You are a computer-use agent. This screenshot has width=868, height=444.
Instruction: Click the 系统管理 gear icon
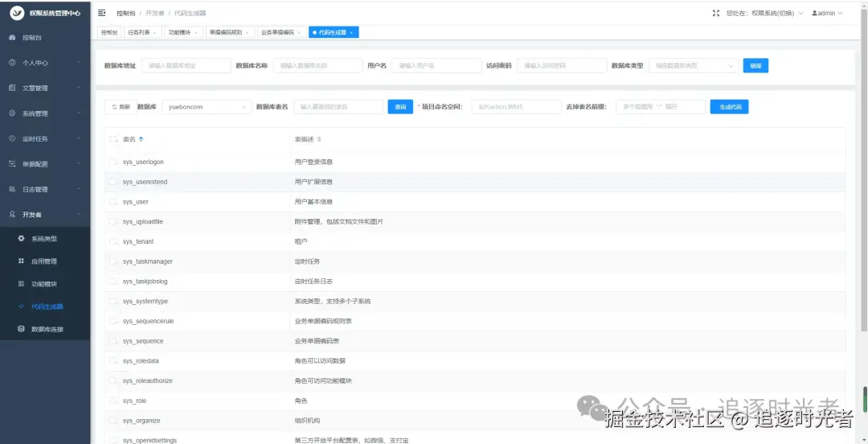coord(12,113)
